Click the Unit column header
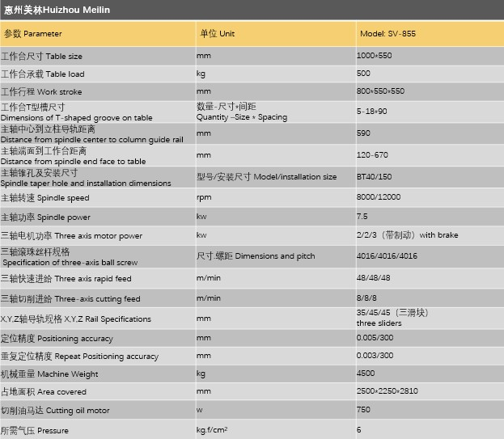Viewport: 504px width, 439px height. tap(217, 34)
